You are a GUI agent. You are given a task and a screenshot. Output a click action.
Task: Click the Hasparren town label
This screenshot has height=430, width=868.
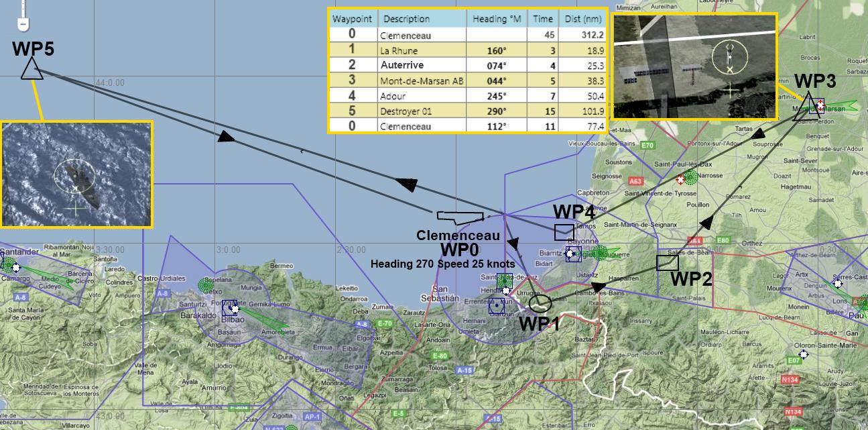point(625,278)
